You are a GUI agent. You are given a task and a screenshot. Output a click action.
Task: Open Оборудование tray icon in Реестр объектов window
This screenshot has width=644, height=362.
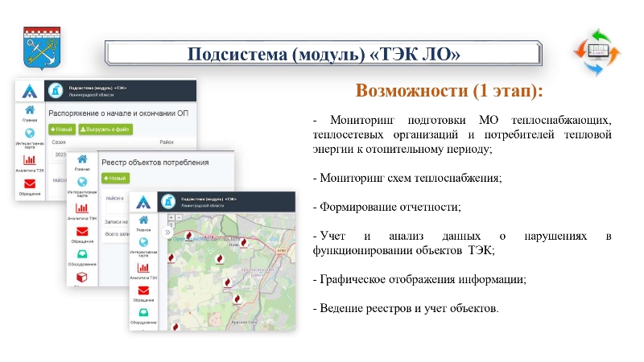82,254
